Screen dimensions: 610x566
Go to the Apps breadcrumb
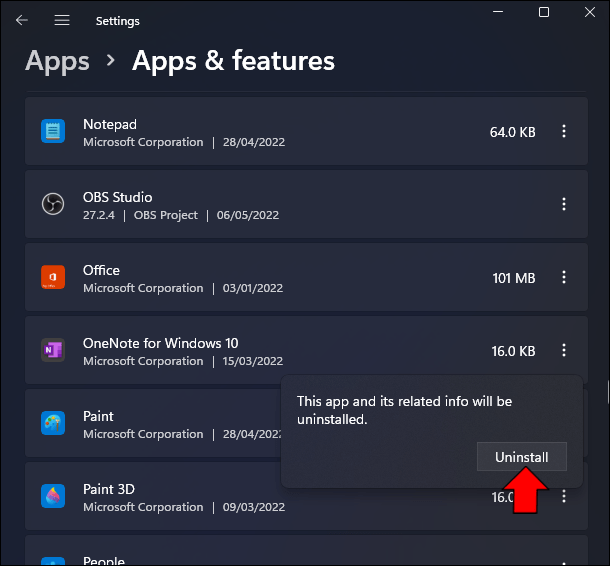(57, 61)
